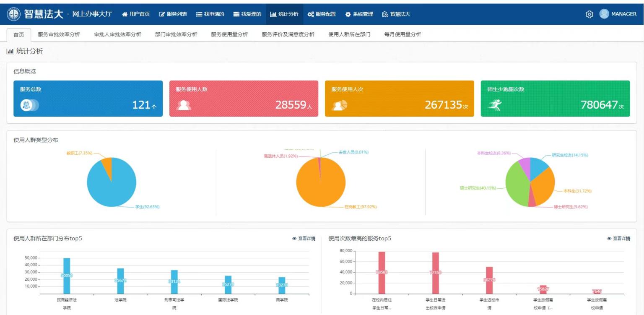Image resolution: width=644 pixels, height=315 pixels.
Task: Open 系统管理 menu
Action: tap(359, 14)
